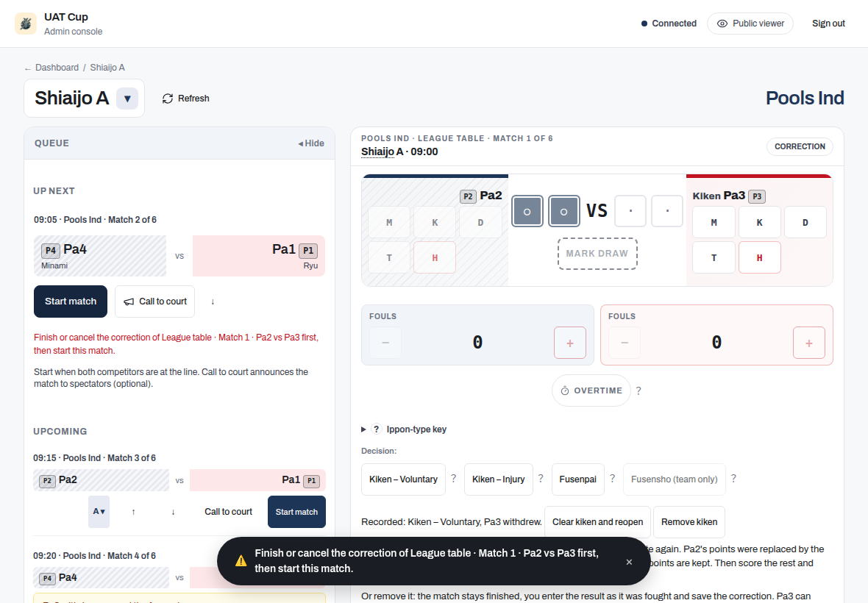Show help for Fusensho
The height and width of the screenshot is (603, 868).
[x=733, y=479]
